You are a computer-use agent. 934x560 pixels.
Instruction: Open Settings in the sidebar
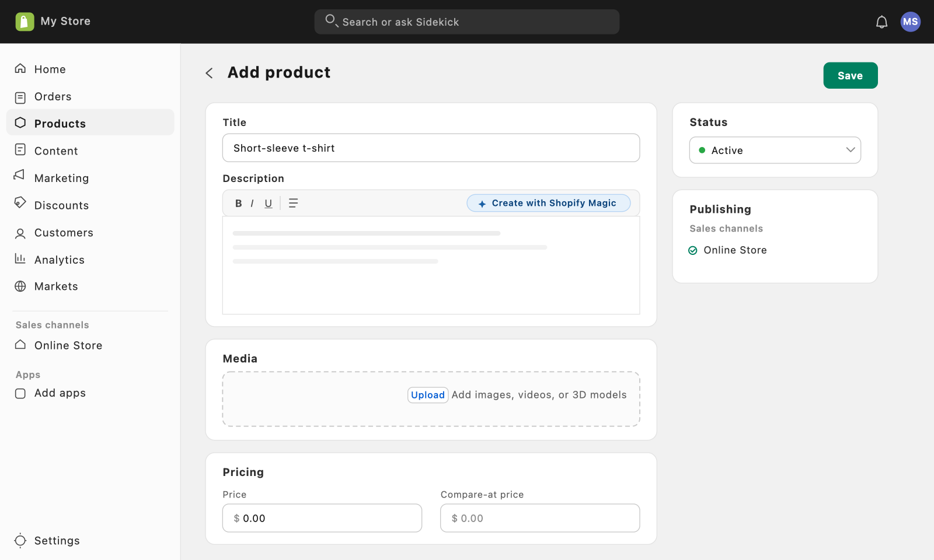coord(90,541)
